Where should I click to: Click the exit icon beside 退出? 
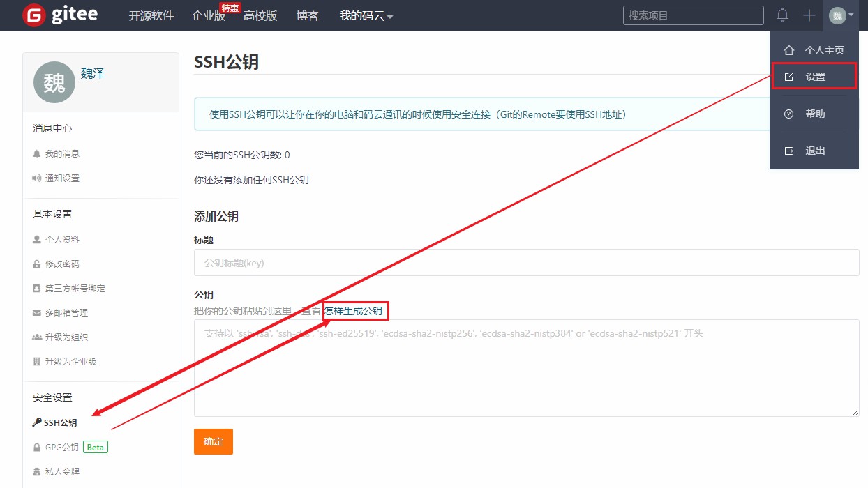click(789, 151)
